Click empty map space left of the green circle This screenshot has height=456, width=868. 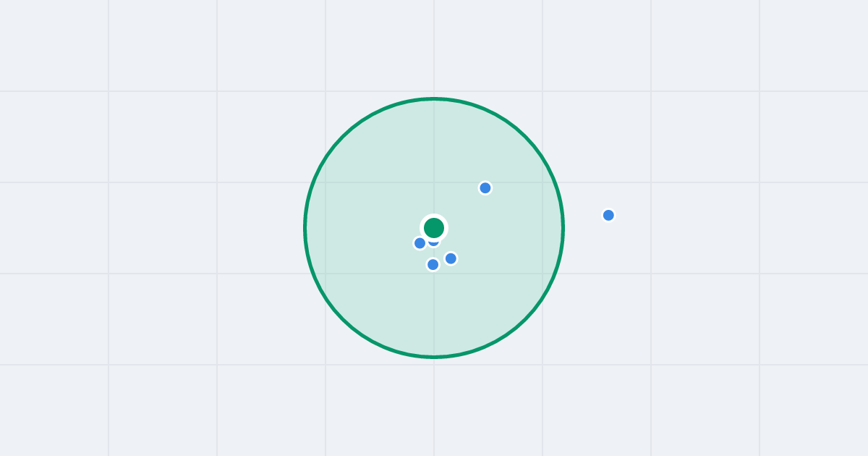click(x=181, y=228)
